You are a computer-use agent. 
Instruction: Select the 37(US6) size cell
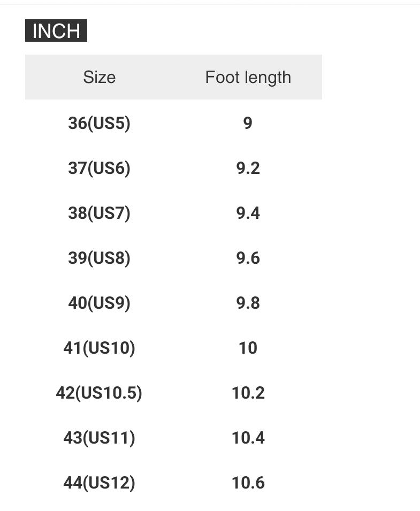pos(99,168)
